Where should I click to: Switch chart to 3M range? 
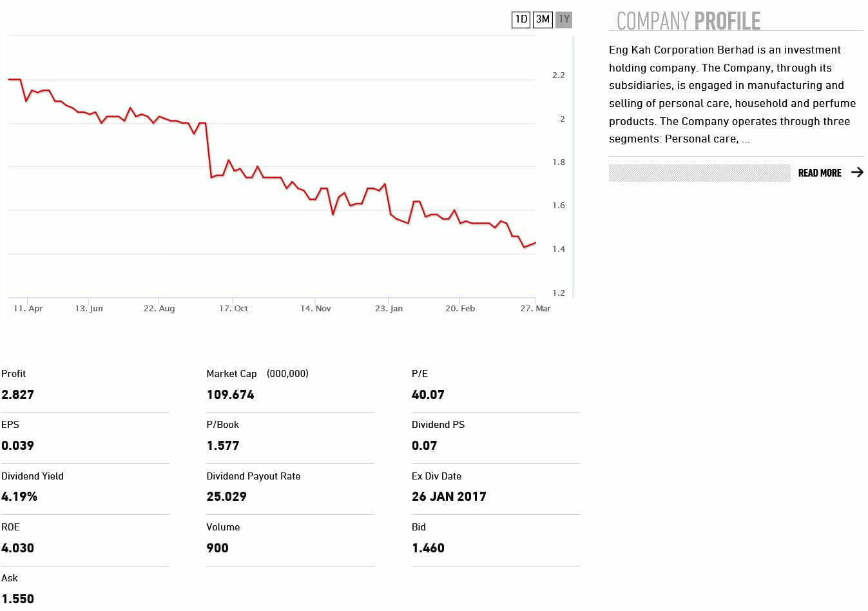(543, 19)
